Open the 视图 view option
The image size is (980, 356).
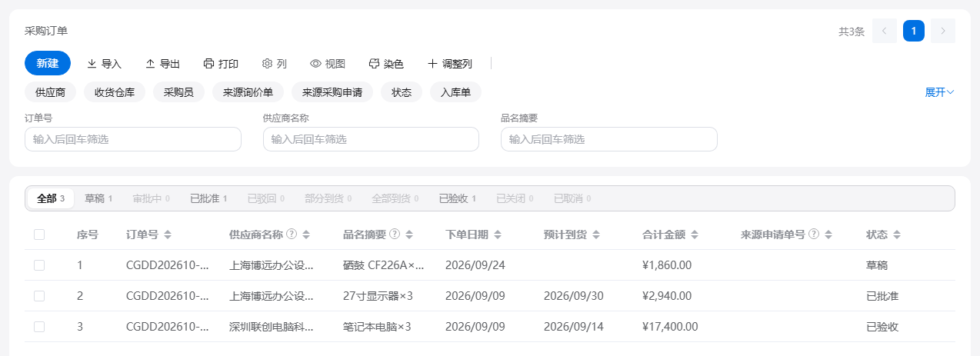[328, 64]
